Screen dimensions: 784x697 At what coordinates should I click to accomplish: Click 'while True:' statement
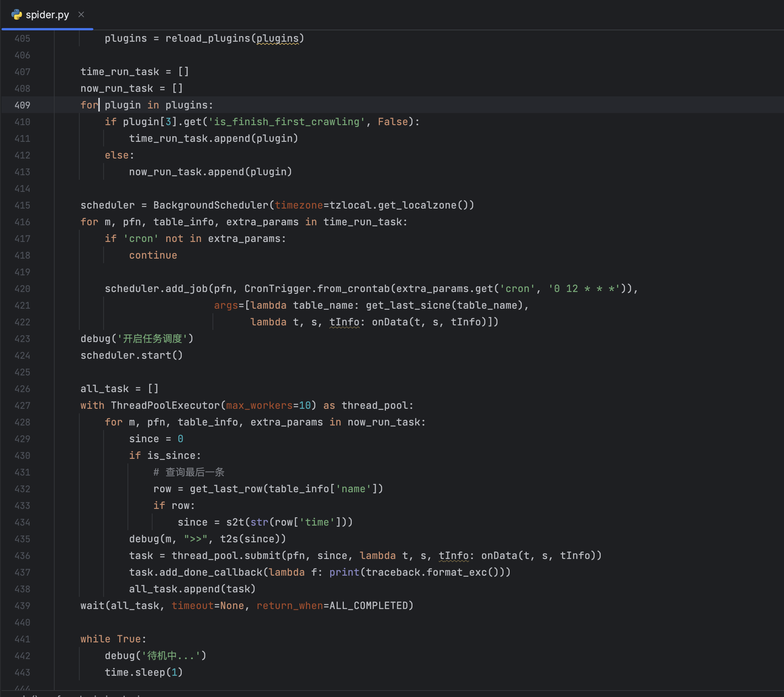(x=113, y=639)
